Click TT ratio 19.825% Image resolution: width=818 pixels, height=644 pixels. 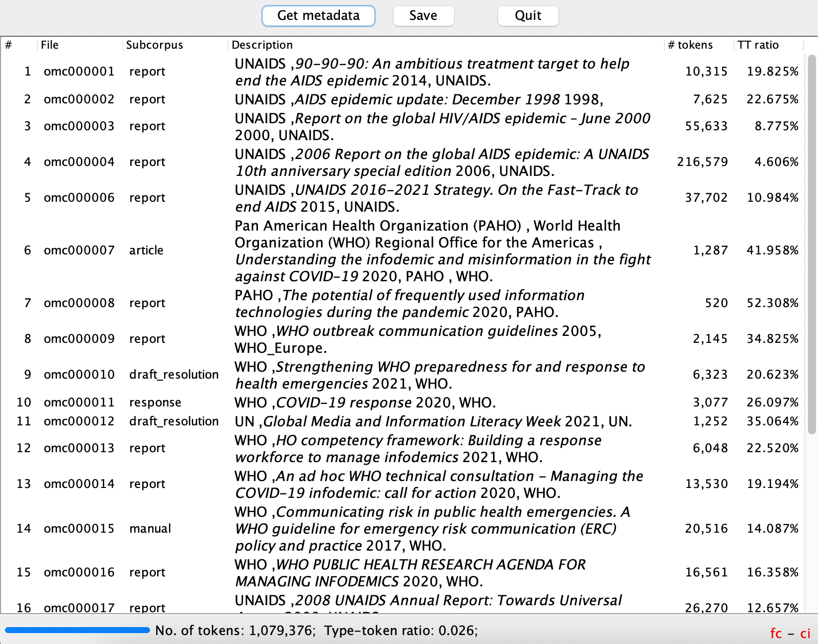(773, 72)
